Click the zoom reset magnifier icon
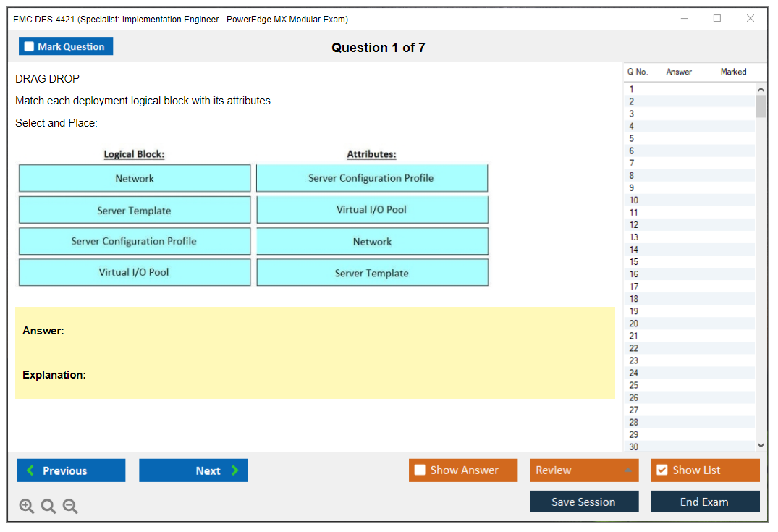 pyautogui.click(x=48, y=507)
